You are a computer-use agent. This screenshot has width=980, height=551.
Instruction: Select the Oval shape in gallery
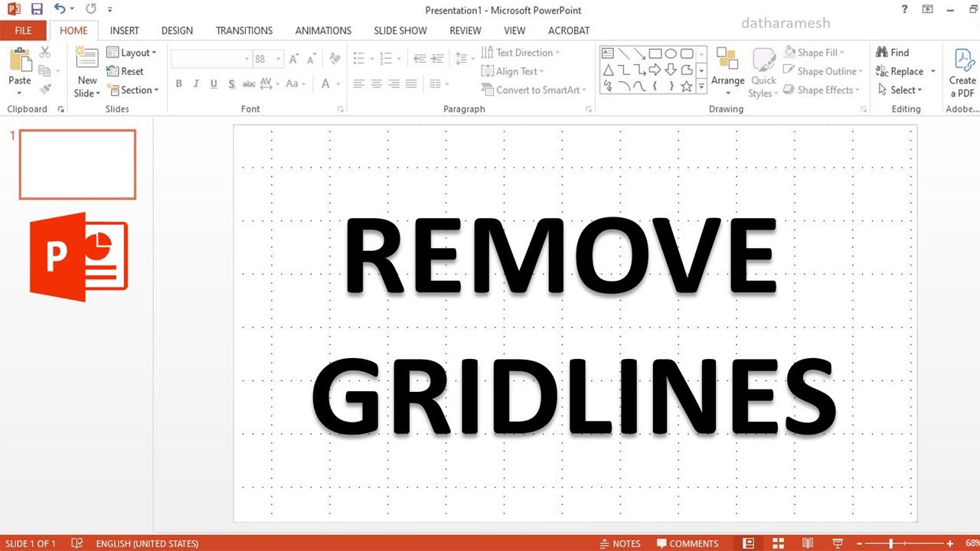click(671, 54)
